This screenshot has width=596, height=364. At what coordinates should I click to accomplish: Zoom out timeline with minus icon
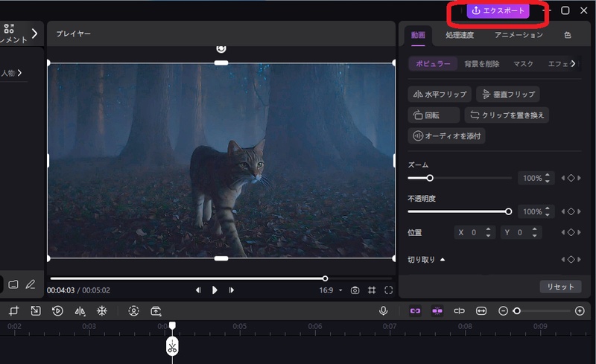pos(503,311)
